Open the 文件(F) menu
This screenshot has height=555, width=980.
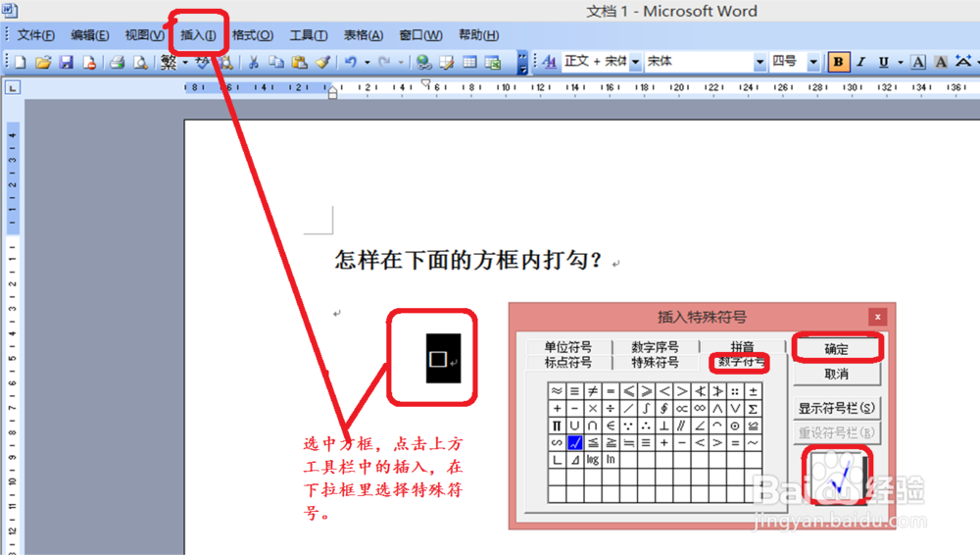coord(35,35)
